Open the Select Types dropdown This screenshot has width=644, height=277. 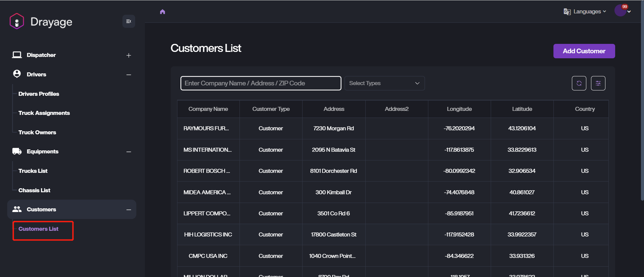tap(384, 83)
